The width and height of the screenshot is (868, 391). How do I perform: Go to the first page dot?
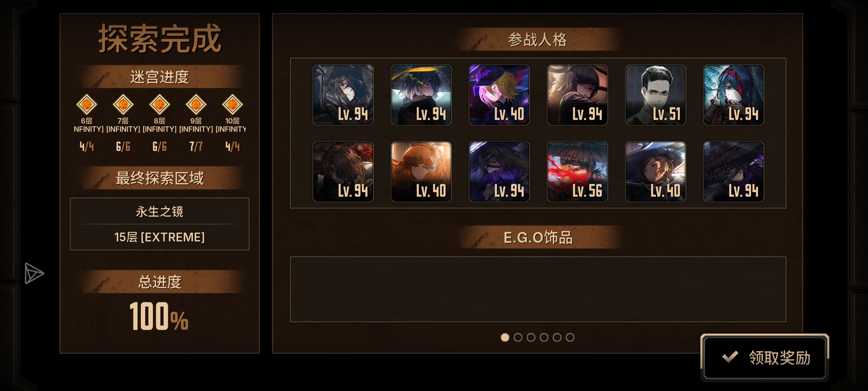[x=505, y=337]
